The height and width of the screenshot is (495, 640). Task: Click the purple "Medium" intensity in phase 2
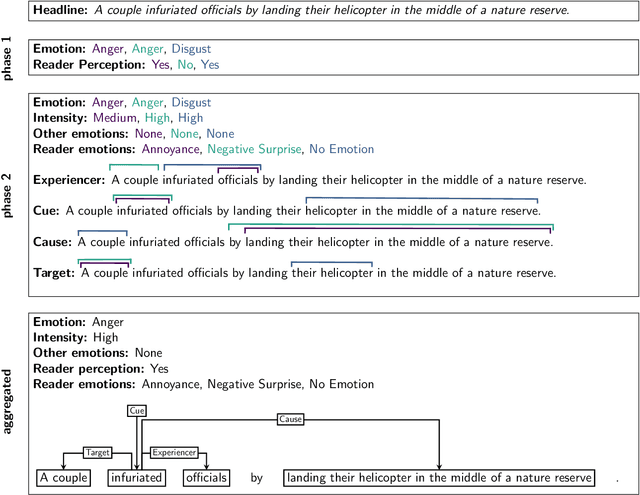117,117
